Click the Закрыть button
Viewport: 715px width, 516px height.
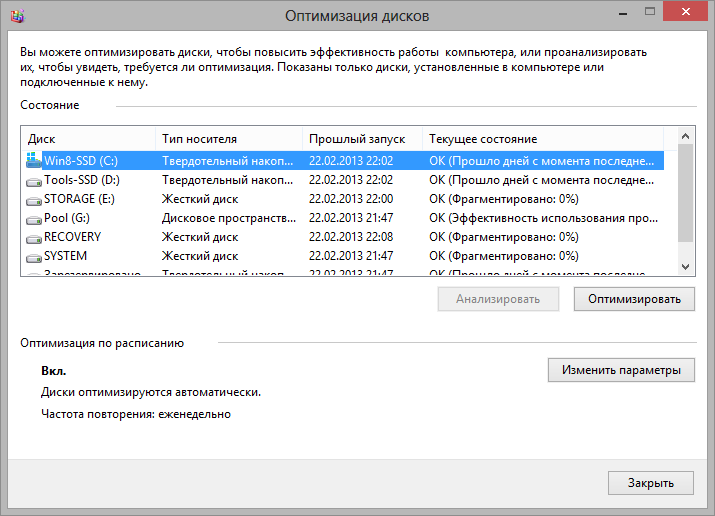tap(651, 483)
